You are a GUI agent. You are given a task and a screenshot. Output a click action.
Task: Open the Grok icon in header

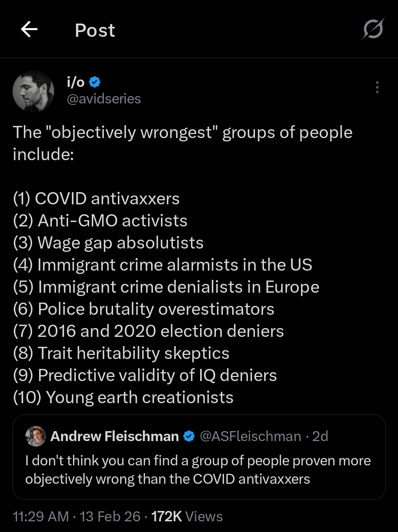[x=373, y=29]
